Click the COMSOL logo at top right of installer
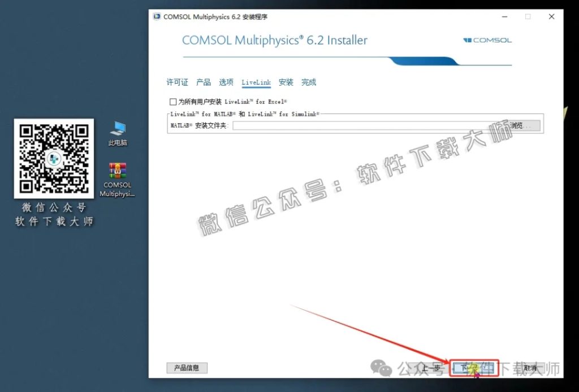This screenshot has width=579, height=392. pos(487,40)
